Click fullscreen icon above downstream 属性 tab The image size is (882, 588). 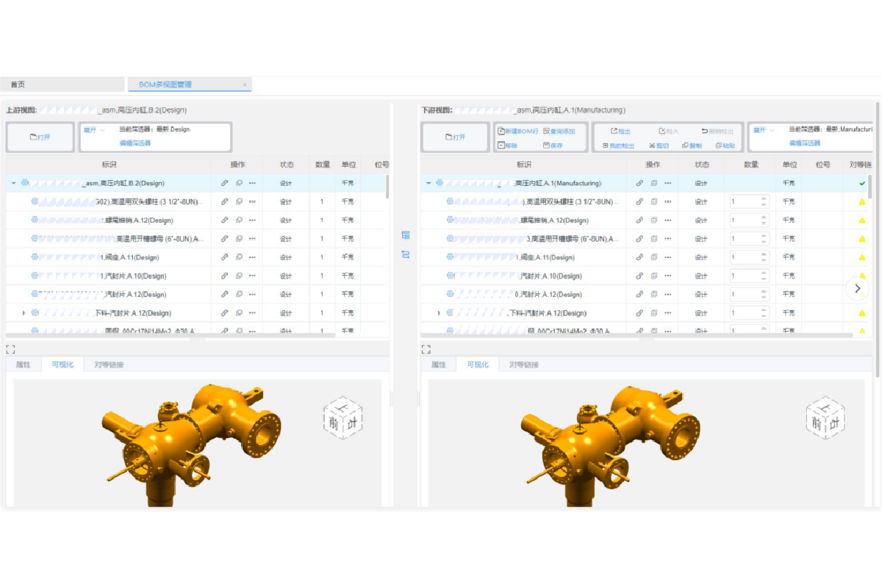tap(426, 350)
